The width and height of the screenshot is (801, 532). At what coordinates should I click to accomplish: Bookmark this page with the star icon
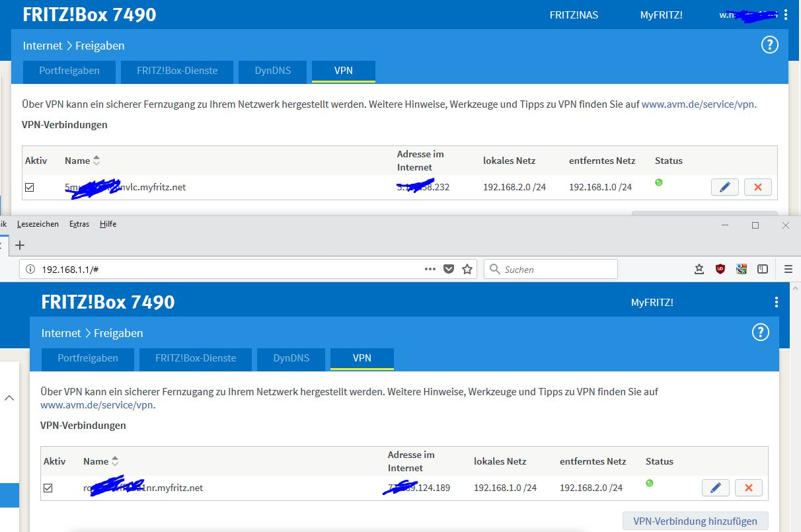tap(467, 269)
